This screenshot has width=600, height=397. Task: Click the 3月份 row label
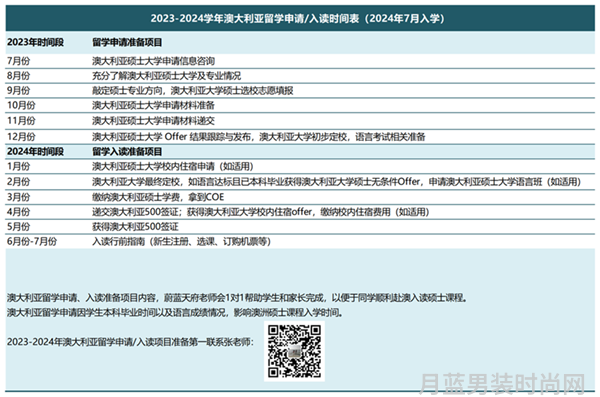pyautogui.click(x=18, y=197)
